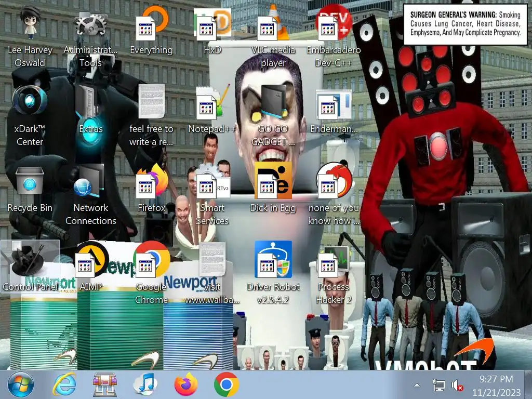This screenshot has height=399, width=532.
Task: Open the Lee Harvey Oswald desktop icon
Action: tap(30, 37)
